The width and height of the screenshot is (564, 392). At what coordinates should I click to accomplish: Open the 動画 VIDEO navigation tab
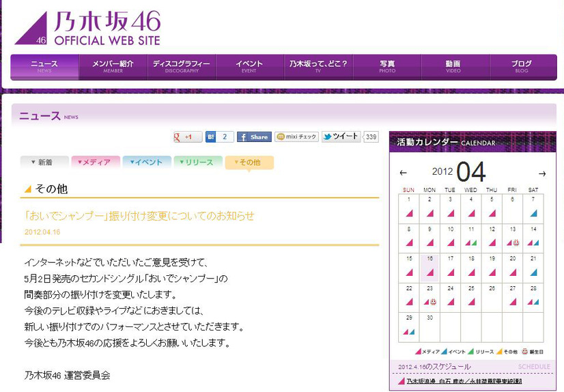coord(455,67)
